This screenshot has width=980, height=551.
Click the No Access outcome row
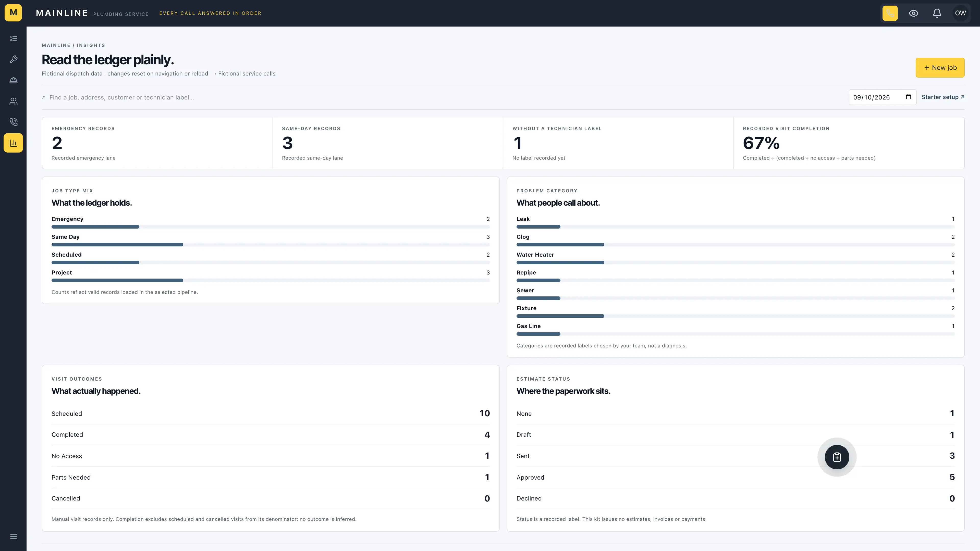pyautogui.click(x=271, y=456)
